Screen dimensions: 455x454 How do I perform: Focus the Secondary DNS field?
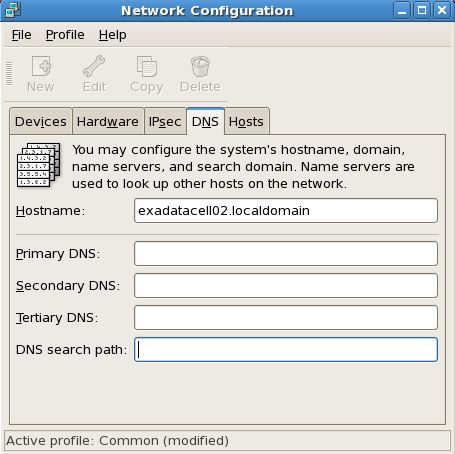pos(286,286)
